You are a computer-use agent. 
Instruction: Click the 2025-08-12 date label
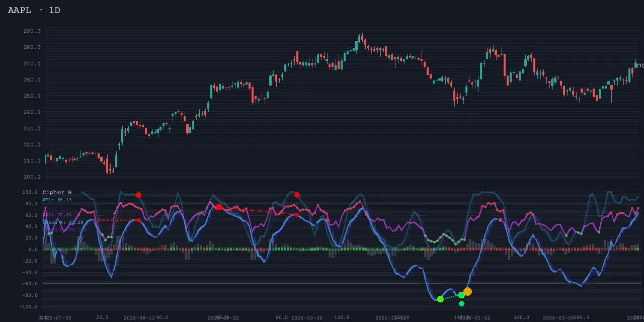pos(139,317)
